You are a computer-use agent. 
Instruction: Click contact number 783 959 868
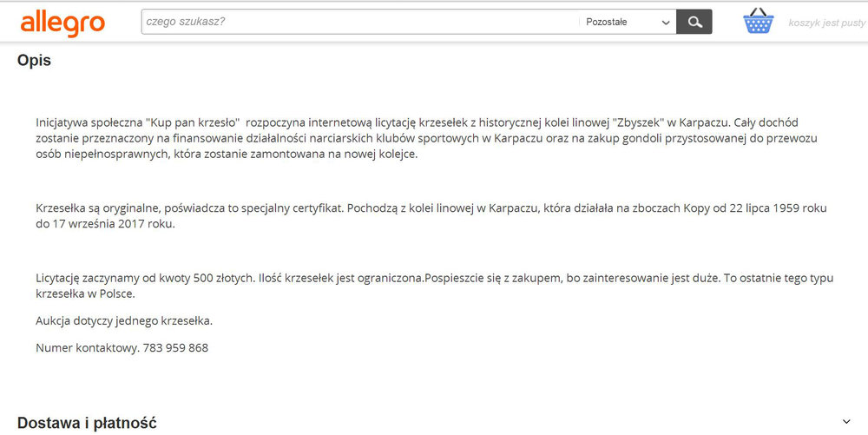pyautogui.click(x=175, y=348)
